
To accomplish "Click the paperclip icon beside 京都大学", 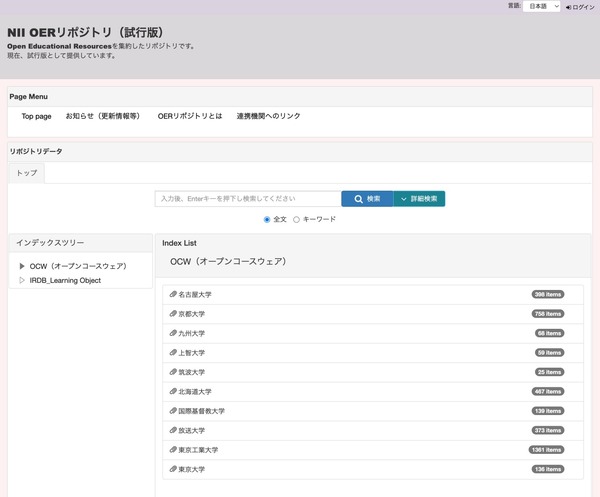I will tap(173, 314).
